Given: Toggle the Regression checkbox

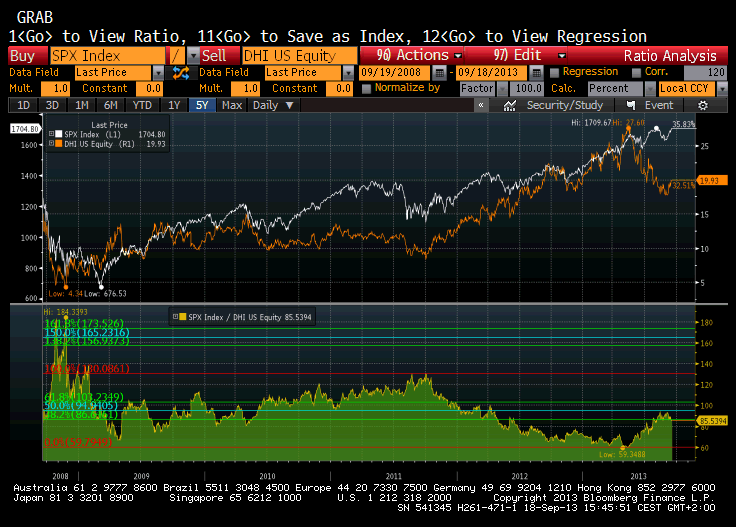Looking at the screenshot, I should pyautogui.click(x=554, y=72).
